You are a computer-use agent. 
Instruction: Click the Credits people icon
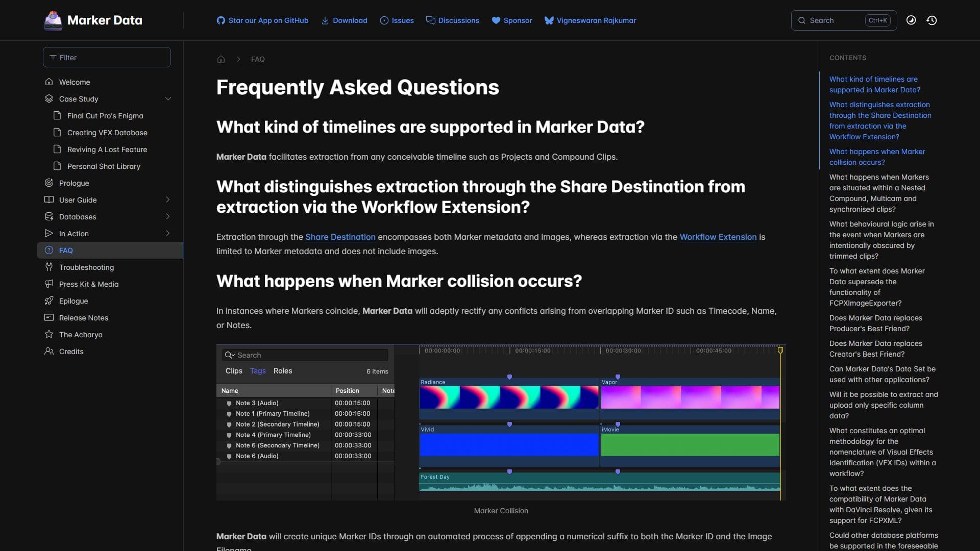click(x=49, y=351)
